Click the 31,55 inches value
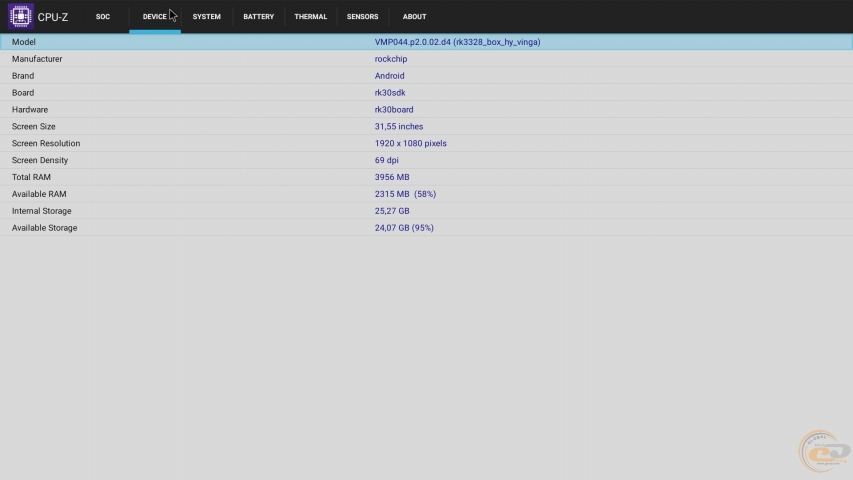Screen dimensions: 853x480 point(399,126)
